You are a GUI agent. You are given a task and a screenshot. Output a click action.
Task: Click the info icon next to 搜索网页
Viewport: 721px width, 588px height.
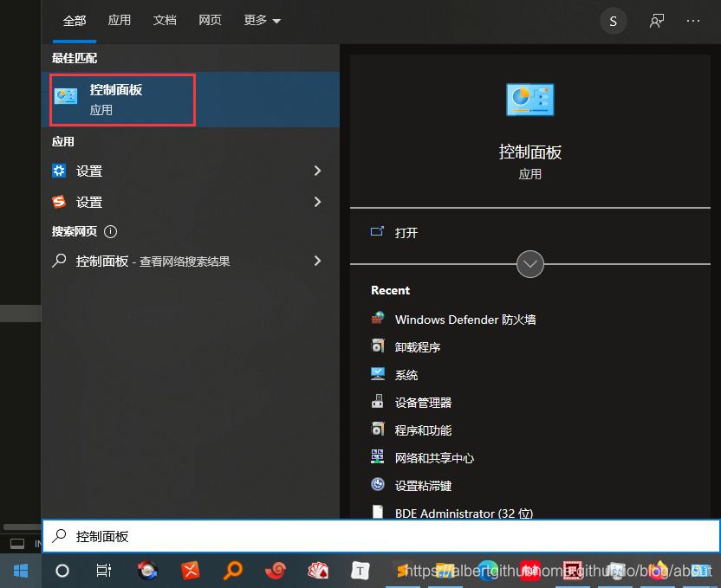tap(110, 231)
